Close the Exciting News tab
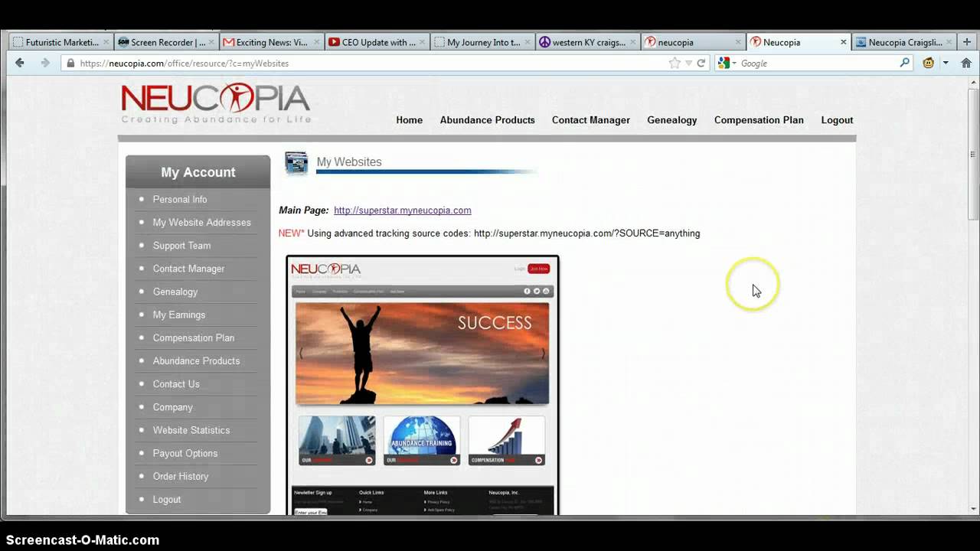This screenshot has width=980, height=551. (x=316, y=42)
